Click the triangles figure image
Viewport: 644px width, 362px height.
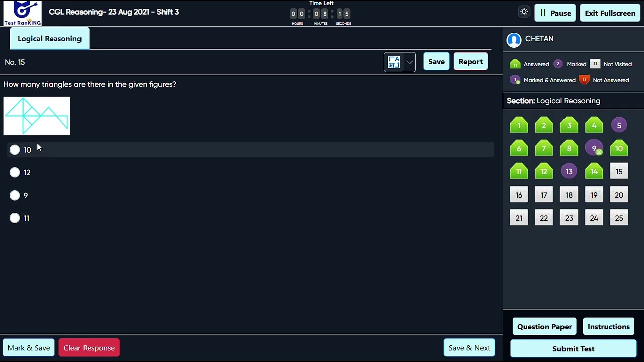(x=37, y=116)
